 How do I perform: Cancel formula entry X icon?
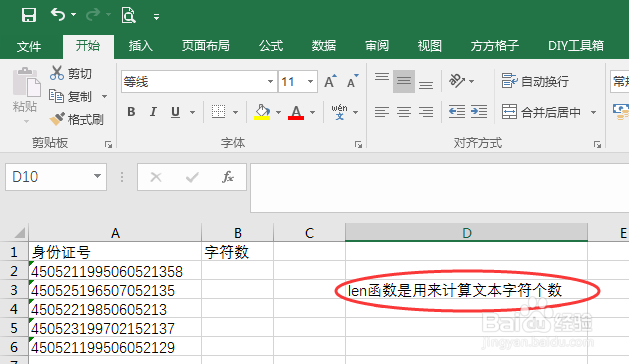pyautogui.click(x=156, y=177)
